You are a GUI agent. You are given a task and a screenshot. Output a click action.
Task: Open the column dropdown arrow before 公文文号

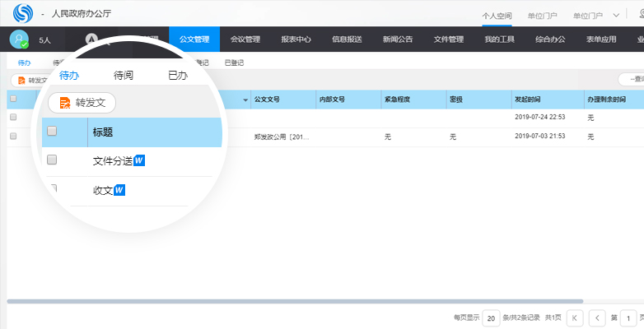click(x=245, y=100)
